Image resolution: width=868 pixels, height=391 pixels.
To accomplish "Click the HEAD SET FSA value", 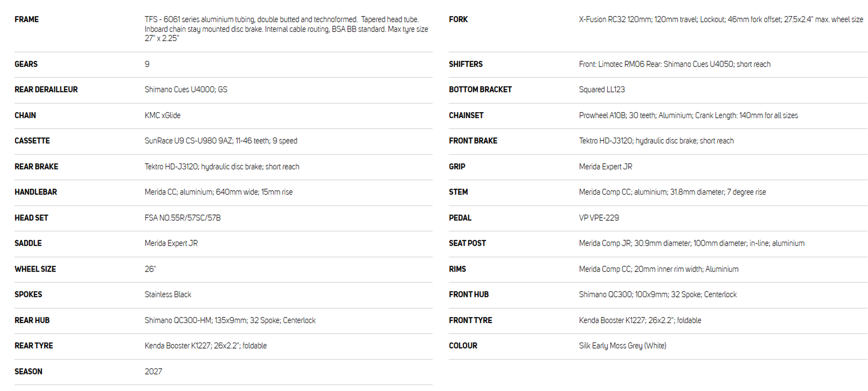I will click(183, 218).
